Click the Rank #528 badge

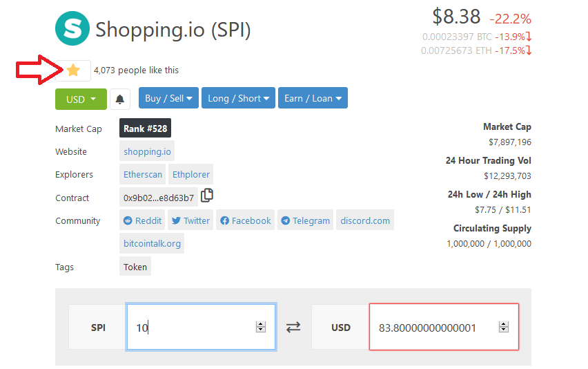pyautogui.click(x=145, y=129)
